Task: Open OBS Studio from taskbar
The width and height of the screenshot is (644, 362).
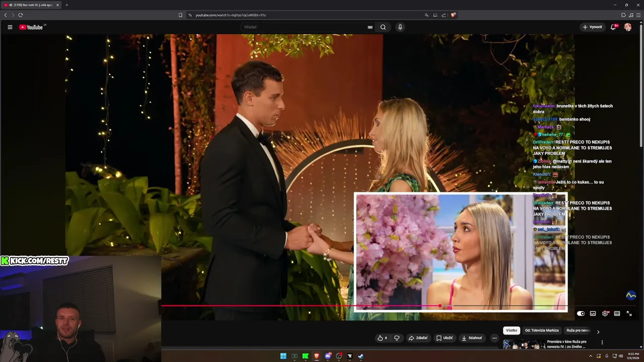Action: [339, 356]
